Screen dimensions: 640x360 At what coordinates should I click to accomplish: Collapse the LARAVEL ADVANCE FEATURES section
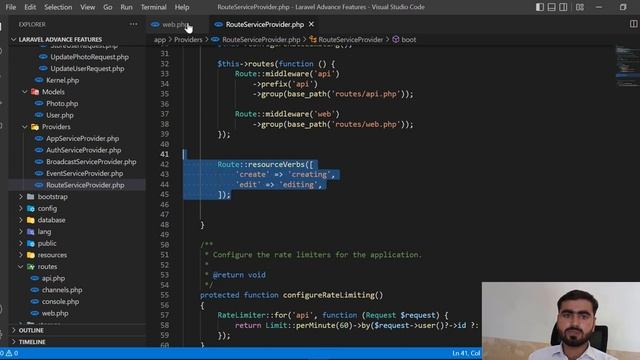[60, 40]
